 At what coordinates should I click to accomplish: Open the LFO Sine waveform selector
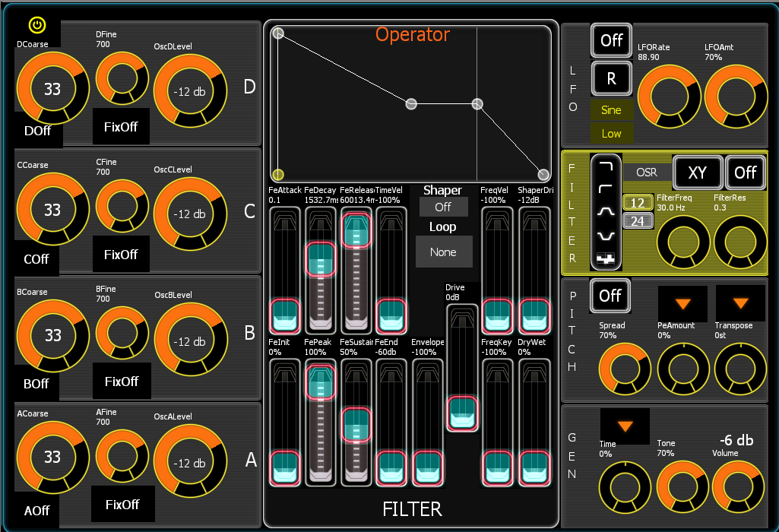[611, 109]
